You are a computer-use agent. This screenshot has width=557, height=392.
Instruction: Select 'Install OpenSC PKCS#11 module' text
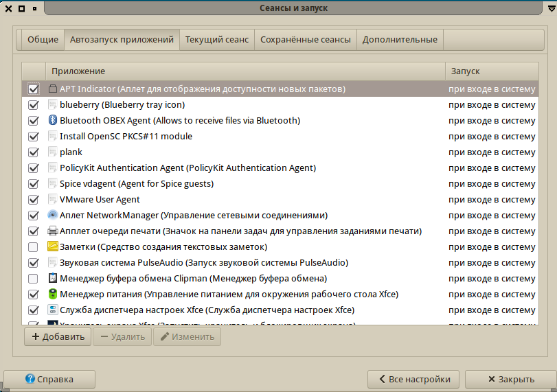pyautogui.click(x=126, y=137)
